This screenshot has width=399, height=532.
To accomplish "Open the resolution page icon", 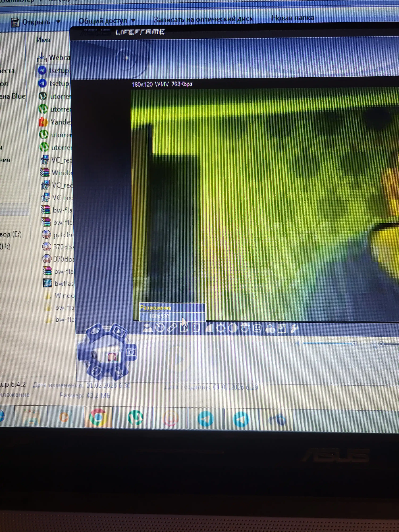I will click(x=184, y=328).
